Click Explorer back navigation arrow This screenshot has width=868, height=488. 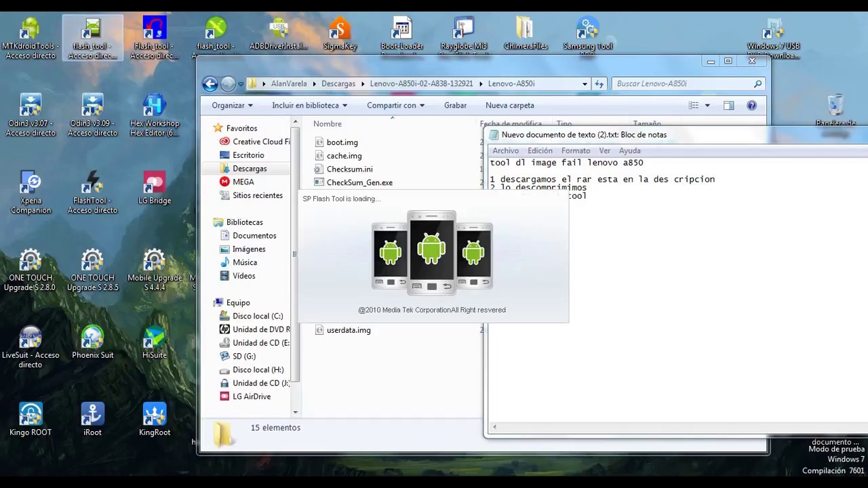click(x=210, y=83)
